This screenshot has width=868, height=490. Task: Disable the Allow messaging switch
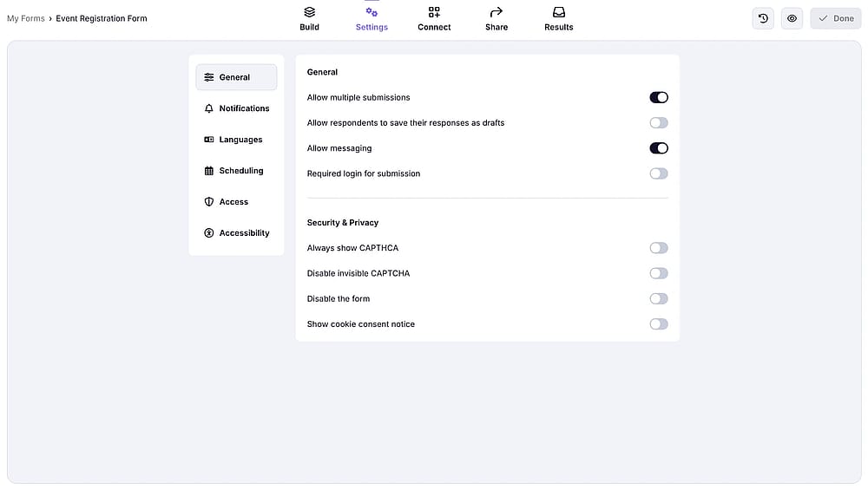pos(659,148)
